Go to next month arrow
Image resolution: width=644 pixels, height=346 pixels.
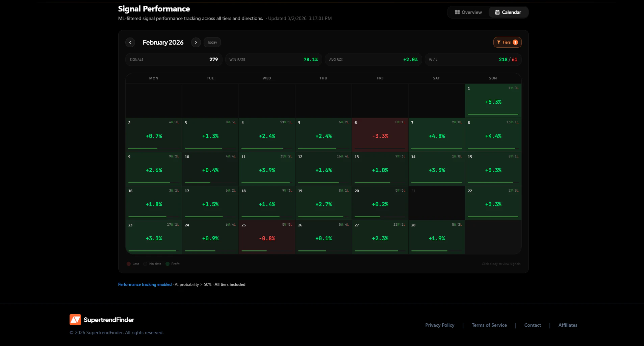tap(196, 42)
